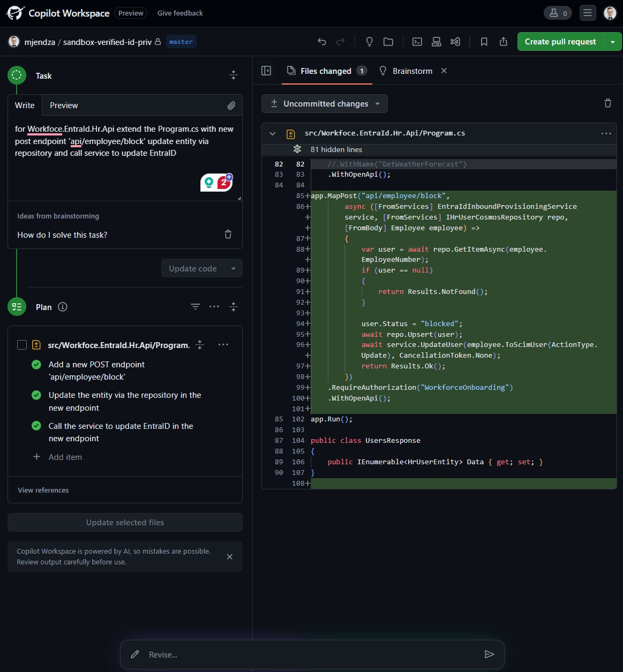Collapse the Program.cs diff with the chevron

pyautogui.click(x=273, y=134)
